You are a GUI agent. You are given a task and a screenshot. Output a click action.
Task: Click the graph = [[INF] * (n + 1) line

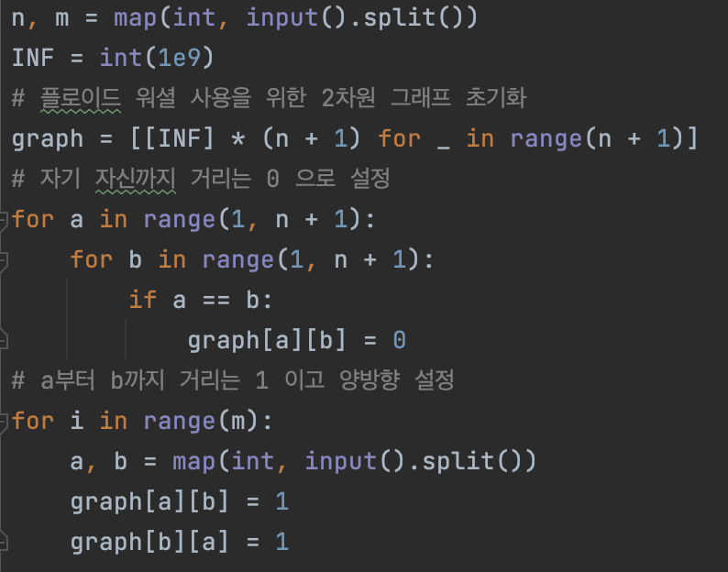pos(355,138)
